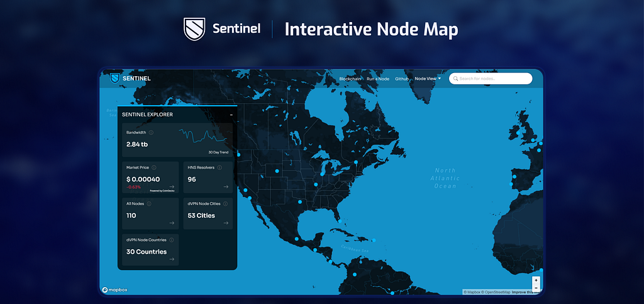Click the SENTINEL EXPLORER panel title
Image resolution: width=644 pixels, height=304 pixels.
[x=147, y=115]
